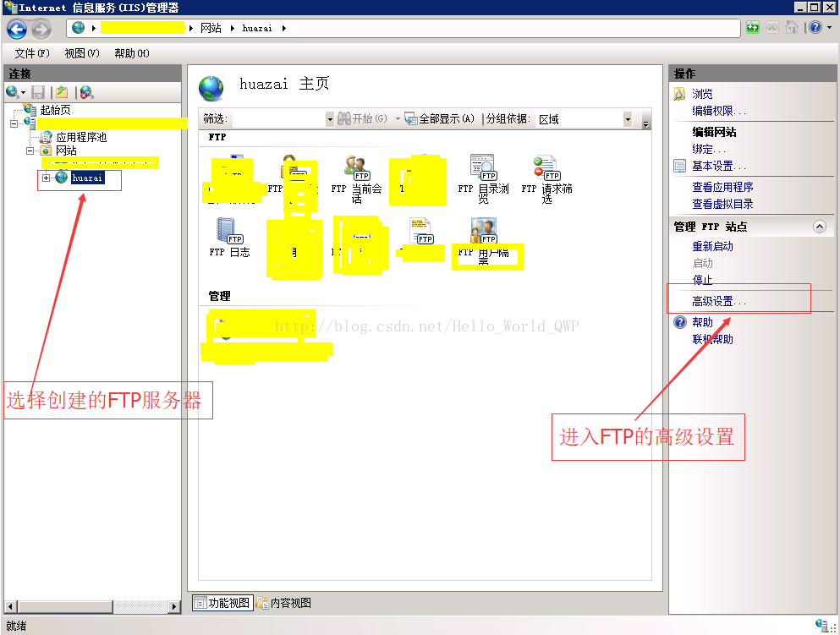The height and width of the screenshot is (635, 840).
Task: Click the back navigation arrow button
Action: tap(17, 29)
